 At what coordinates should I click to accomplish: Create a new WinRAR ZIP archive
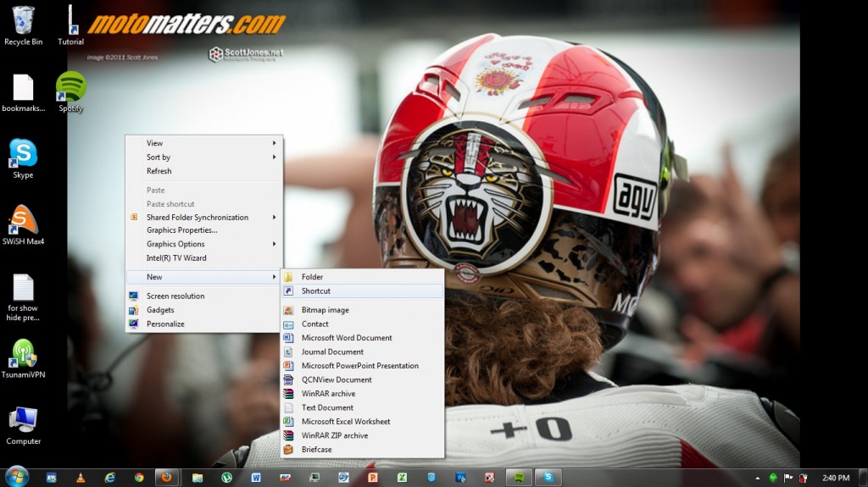(363, 435)
